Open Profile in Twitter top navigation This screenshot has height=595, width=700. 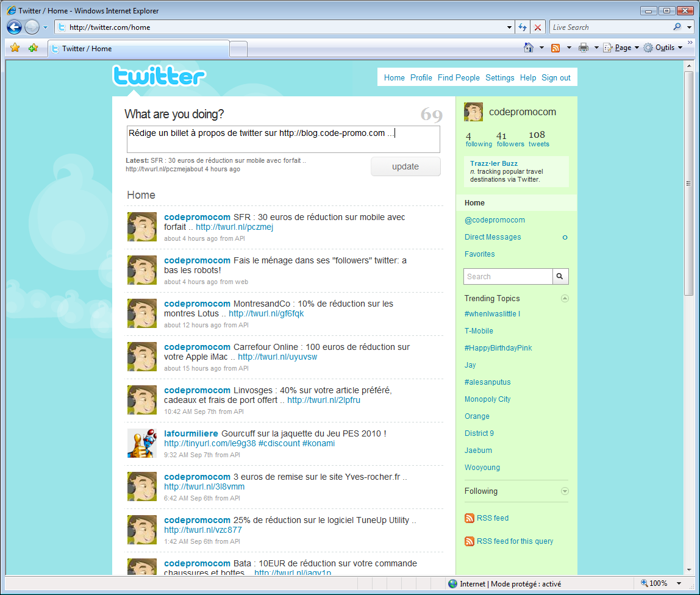pyautogui.click(x=421, y=77)
